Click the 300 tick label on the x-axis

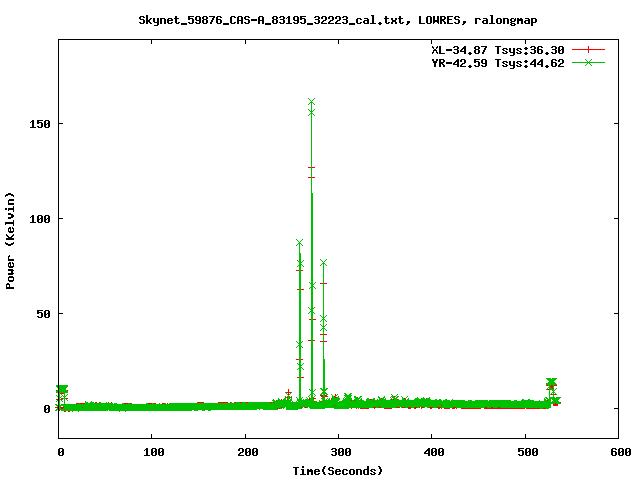(x=340, y=452)
